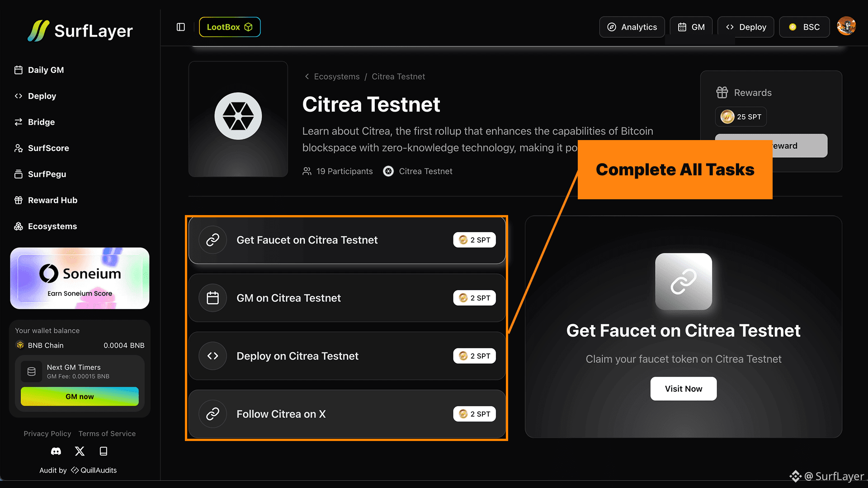Open the LootBox button
This screenshot has width=868, height=488.
230,27
